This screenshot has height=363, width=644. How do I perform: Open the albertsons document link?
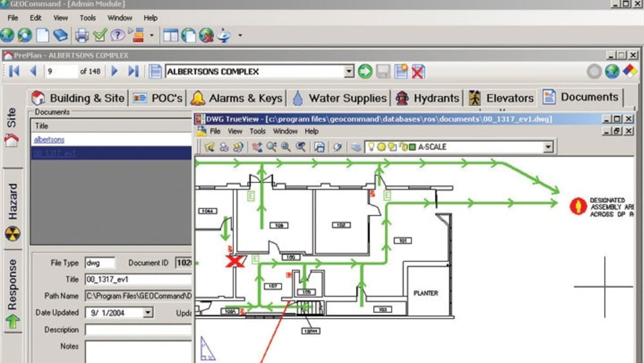[x=49, y=139]
